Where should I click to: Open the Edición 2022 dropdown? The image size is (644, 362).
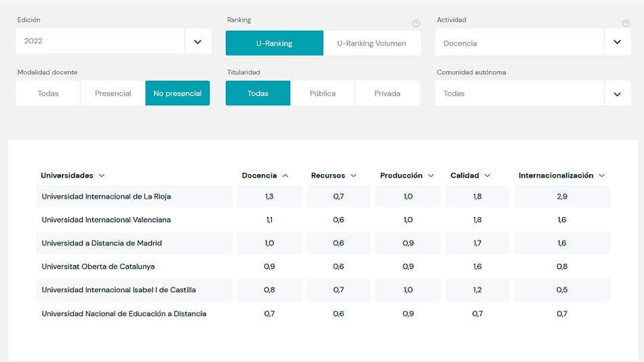[x=114, y=41]
